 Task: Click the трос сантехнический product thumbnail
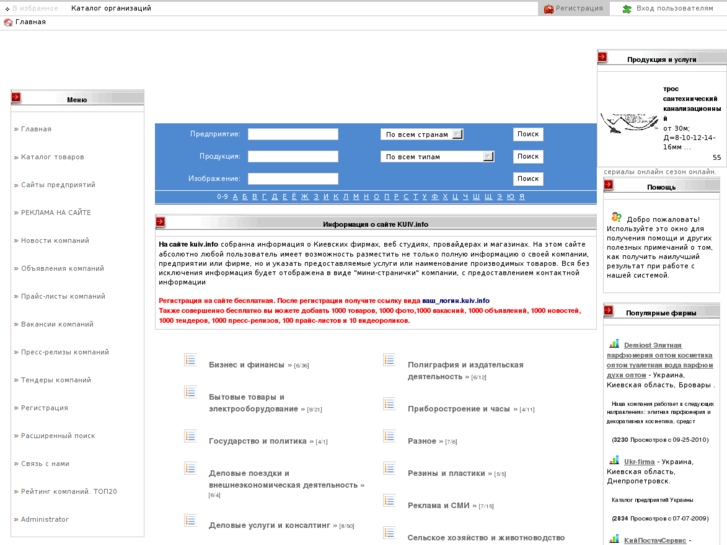(x=629, y=122)
